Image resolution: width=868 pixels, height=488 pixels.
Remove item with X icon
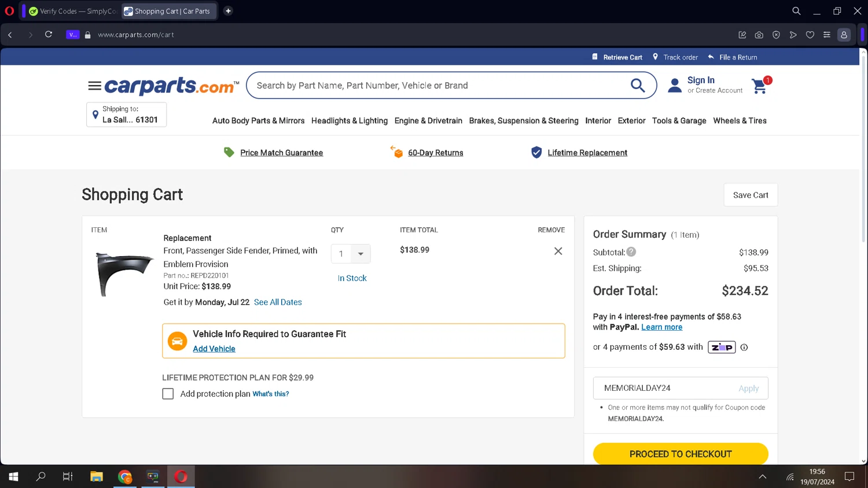tap(558, 251)
